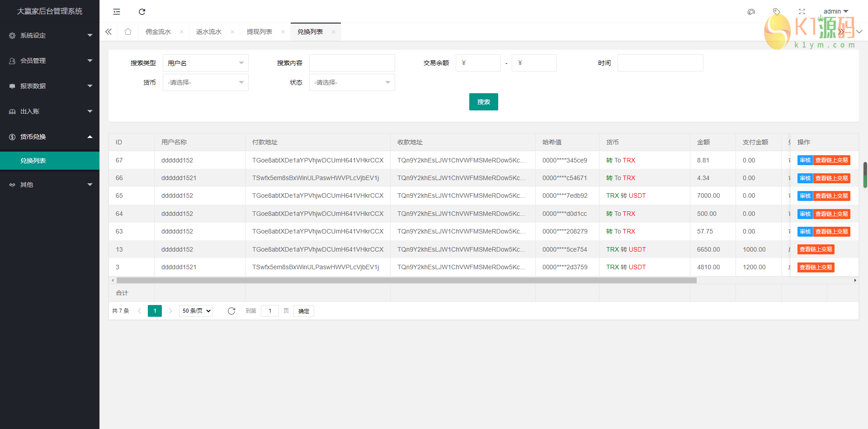868x429 pixels.
Task: Click the table horizontal scrollbar
Action: click(x=406, y=281)
